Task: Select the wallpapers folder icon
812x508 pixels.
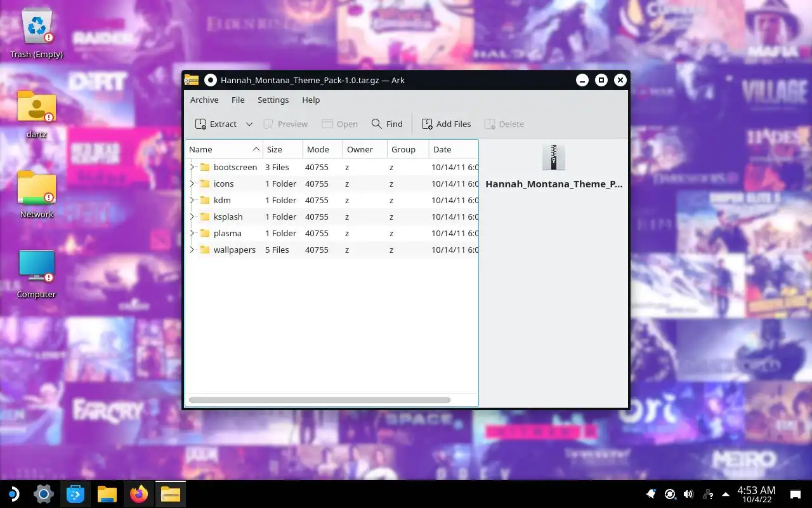Action: point(204,250)
